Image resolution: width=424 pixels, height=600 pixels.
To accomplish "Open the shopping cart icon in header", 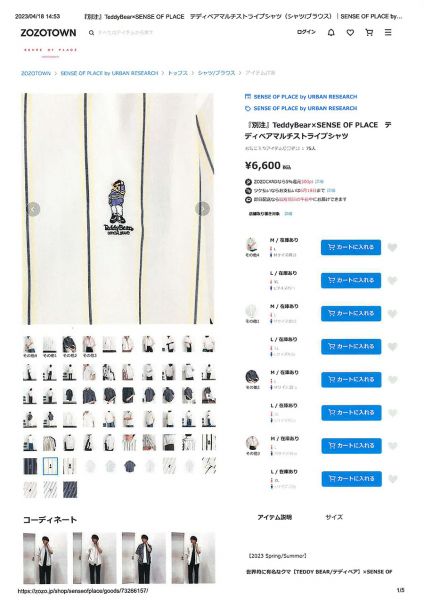I will 369,33.
